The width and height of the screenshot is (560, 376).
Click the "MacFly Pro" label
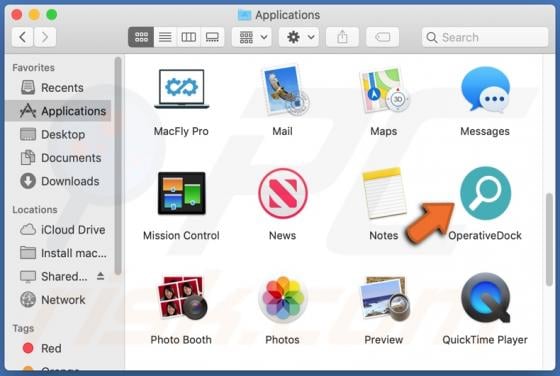(x=181, y=131)
